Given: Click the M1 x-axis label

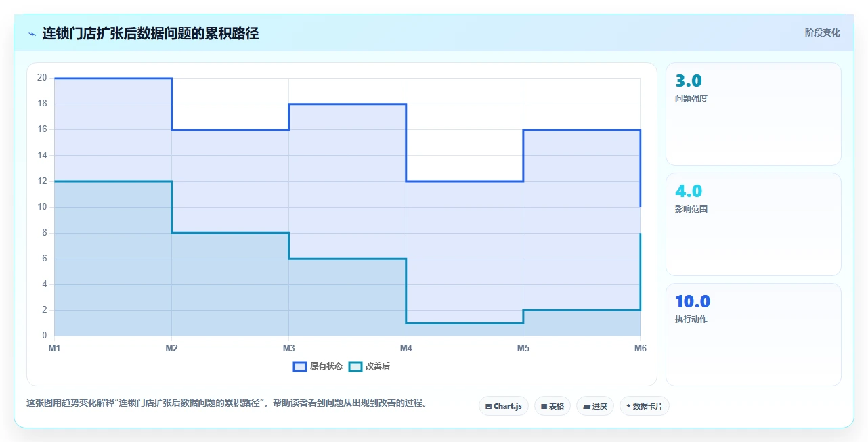Looking at the screenshot, I should (54, 348).
